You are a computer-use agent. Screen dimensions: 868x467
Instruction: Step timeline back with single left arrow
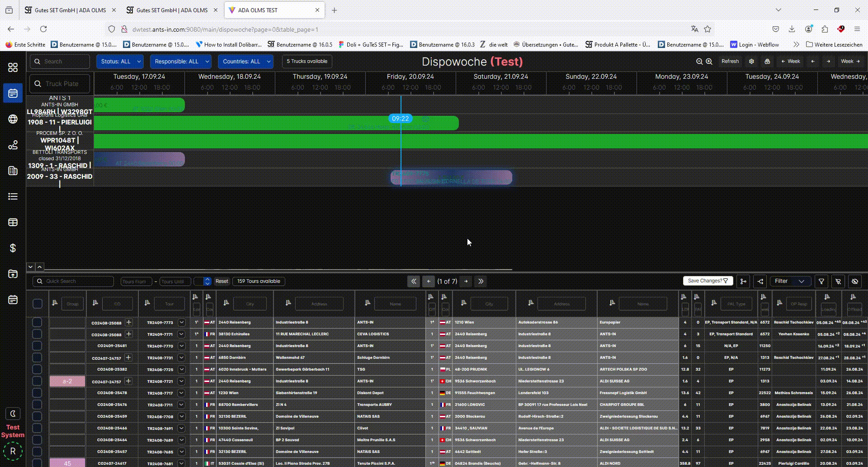(813, 62)
